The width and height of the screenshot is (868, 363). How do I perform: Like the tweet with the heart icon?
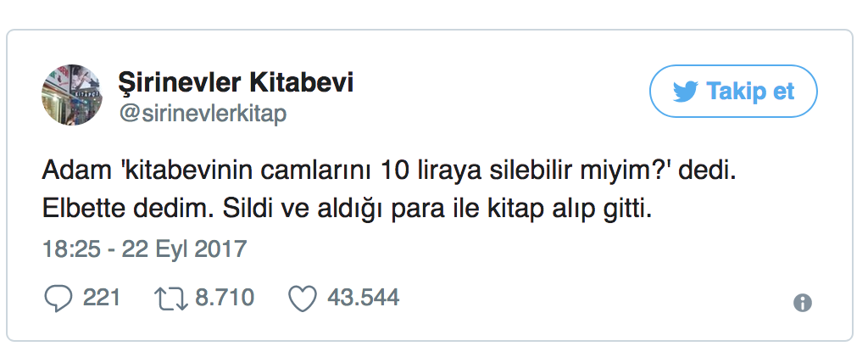click(302, 298)
